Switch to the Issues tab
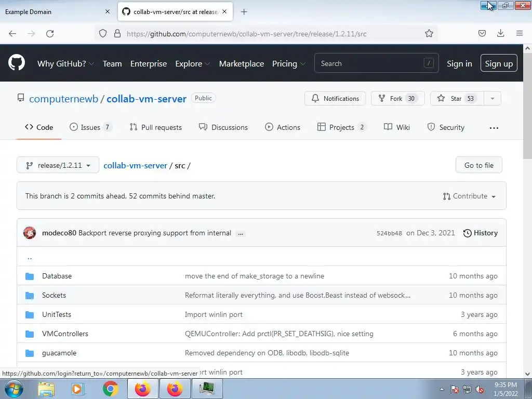Image resolution: width=532 pixels, height=399 pixels. [x=90, y=127]
